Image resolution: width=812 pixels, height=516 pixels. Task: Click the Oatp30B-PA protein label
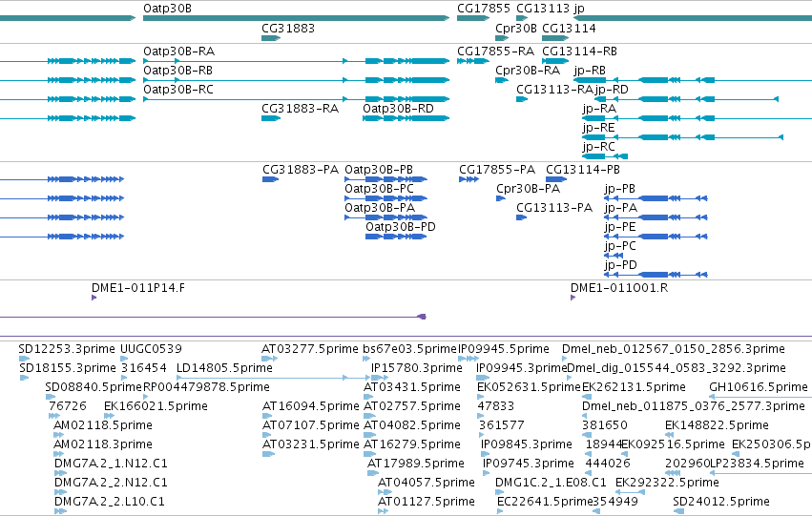[x=380, y=208]
